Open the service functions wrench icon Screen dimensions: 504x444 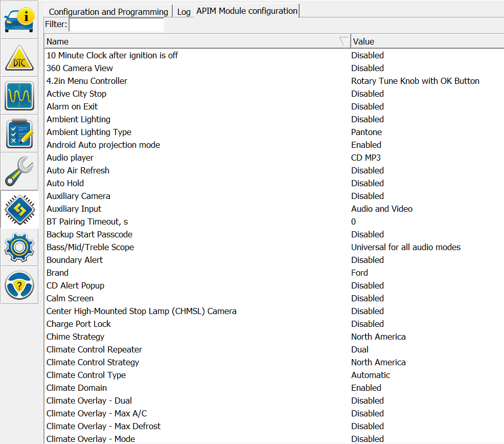[19, 171]
